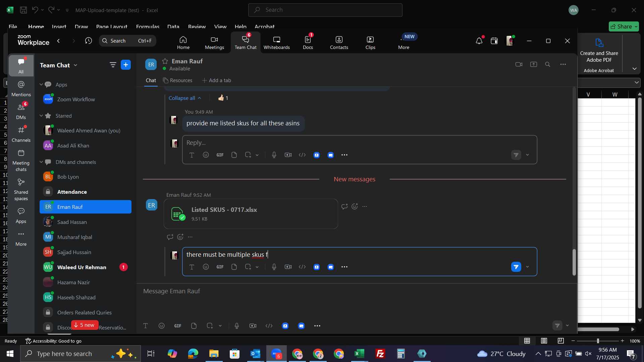644x362 pixels.
Task: Open the Attendance channel
Action: (86, 192)
